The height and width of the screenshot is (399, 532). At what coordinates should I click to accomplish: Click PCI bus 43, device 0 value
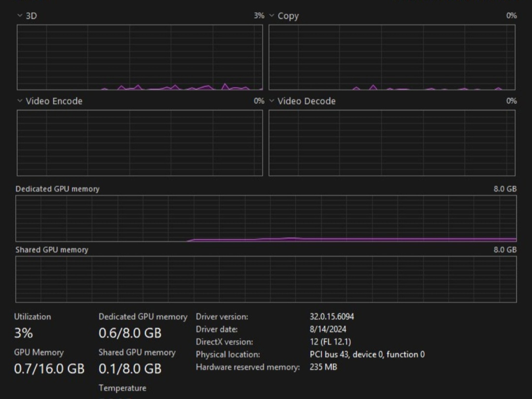point(367,355)
